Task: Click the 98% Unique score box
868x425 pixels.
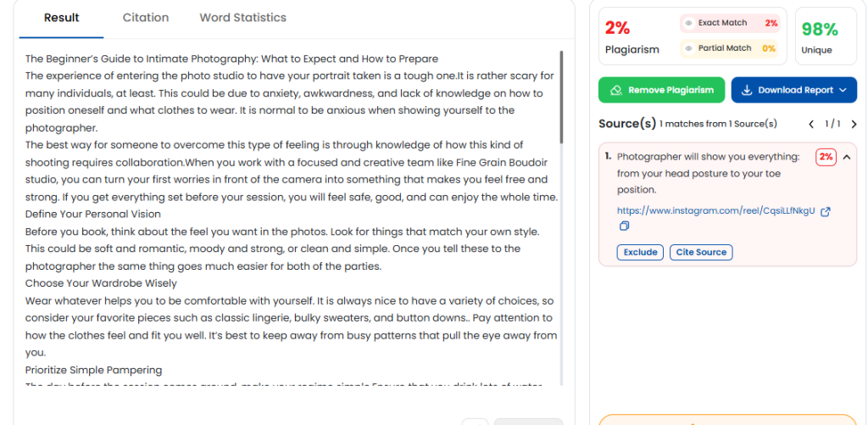Action: 826,36
